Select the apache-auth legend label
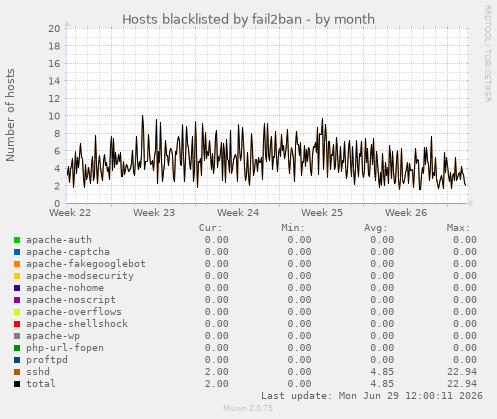 pos(59,240)
